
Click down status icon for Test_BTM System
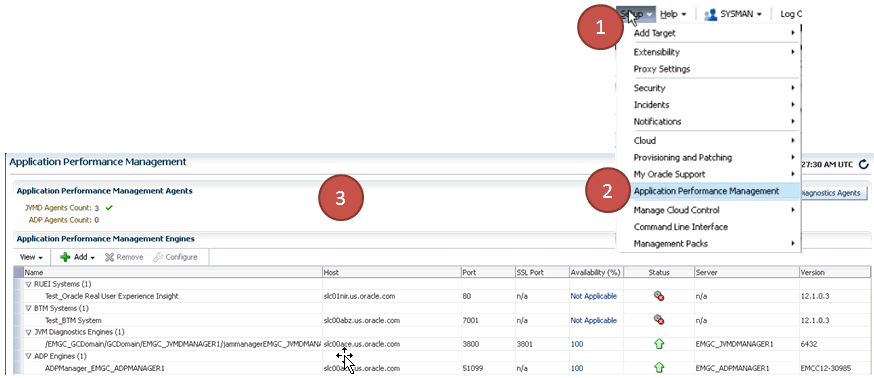(x=659, y=320)
